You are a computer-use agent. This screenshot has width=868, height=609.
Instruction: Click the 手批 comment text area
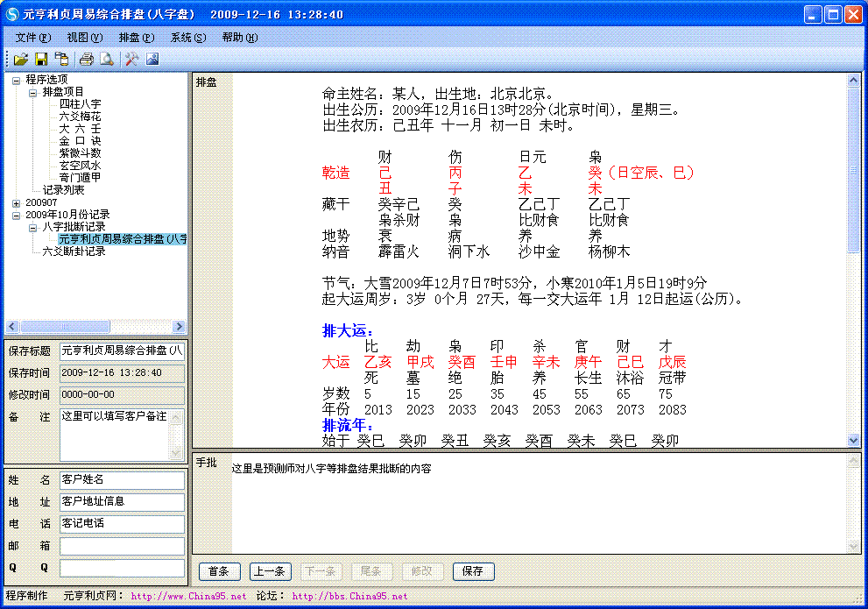coord(539,503)
